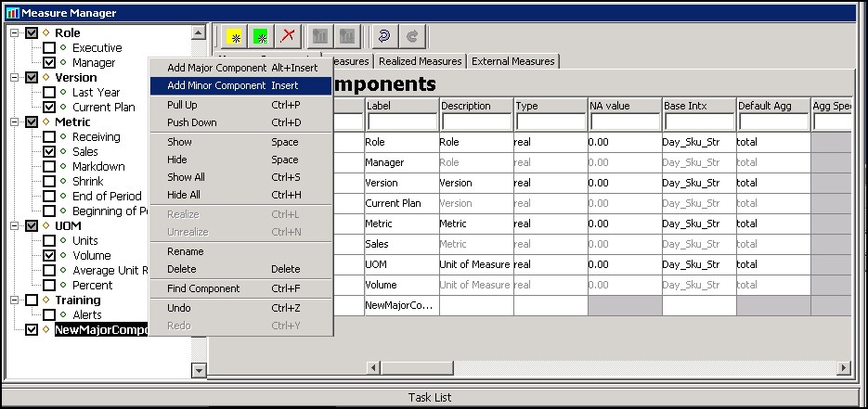Uncheck the Manager checkbox

pyautogui.click(x=49, y=63)
